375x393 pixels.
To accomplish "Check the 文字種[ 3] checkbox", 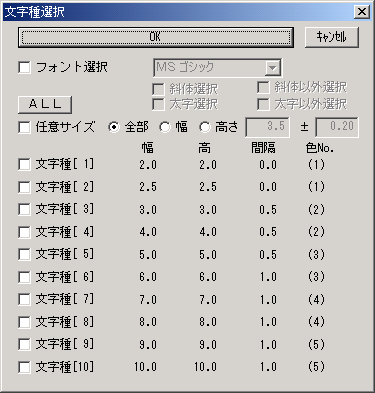I will pyautogui.click(x=24, y=210).
